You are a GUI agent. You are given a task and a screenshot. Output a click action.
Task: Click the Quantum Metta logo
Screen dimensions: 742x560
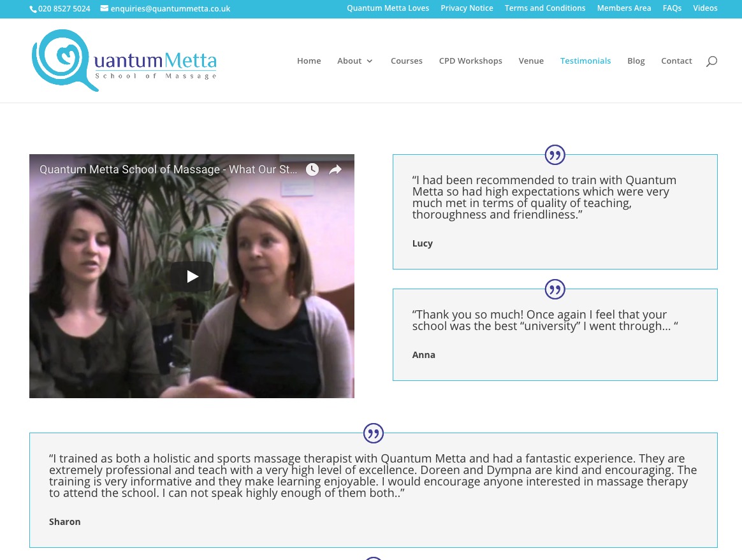(124, 61)
